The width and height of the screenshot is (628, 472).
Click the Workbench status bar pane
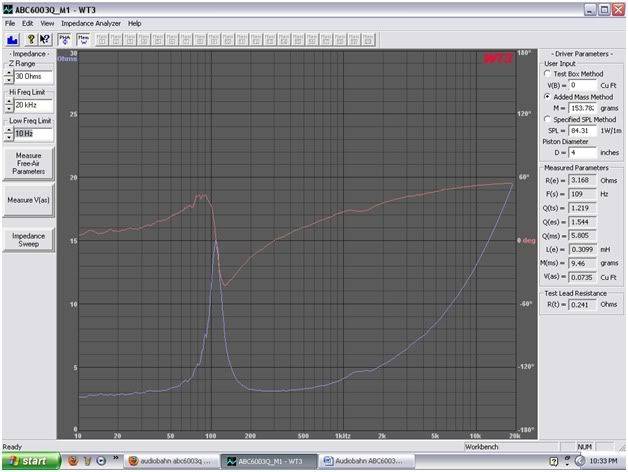tap(511, 447)
